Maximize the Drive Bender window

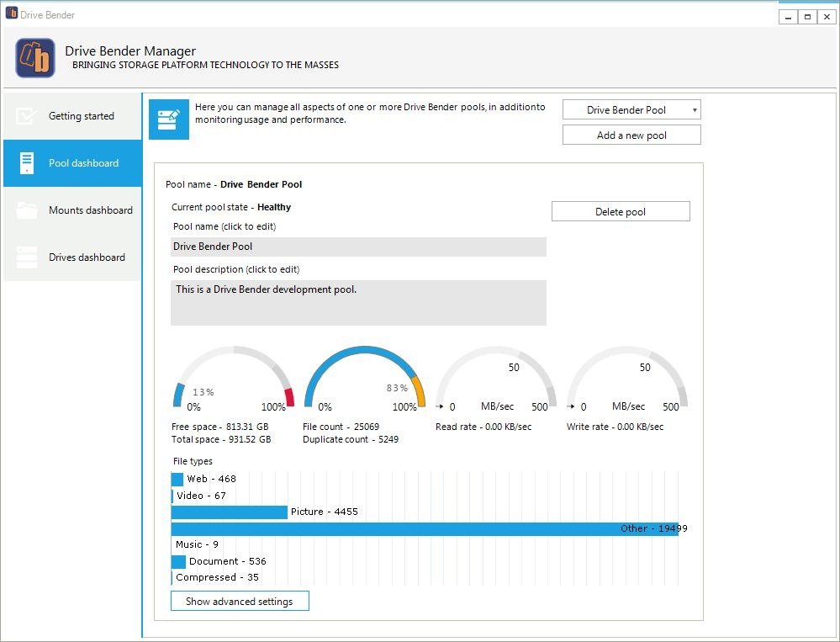pos(807,17)
